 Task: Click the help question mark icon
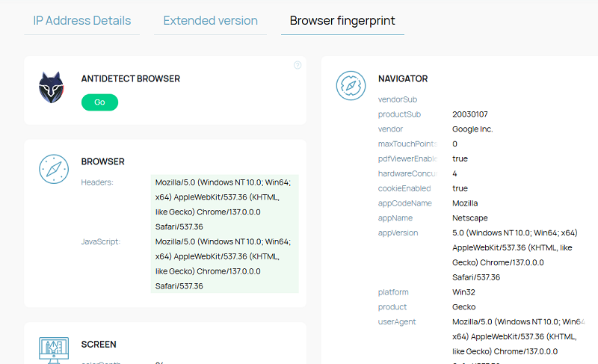[x=298, y=65]
